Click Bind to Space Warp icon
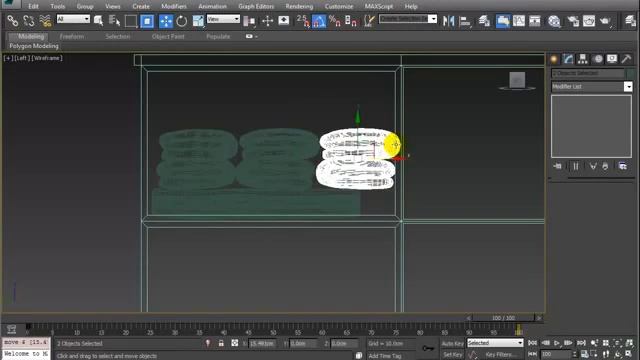Image resolution: width=640 pixels, height=360 pixels. (x=45, y=20)
